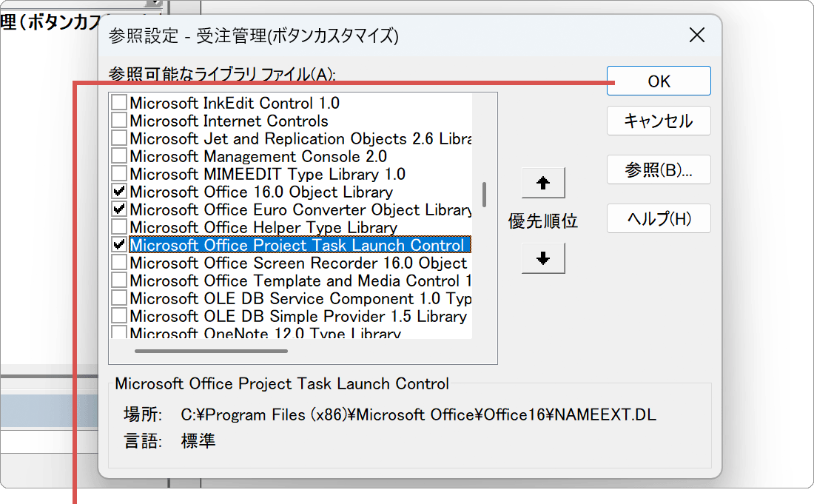The width and height of the screenshot is (814, 504).
Task: Open the 参照(B)... browse button
Action: 658,170
